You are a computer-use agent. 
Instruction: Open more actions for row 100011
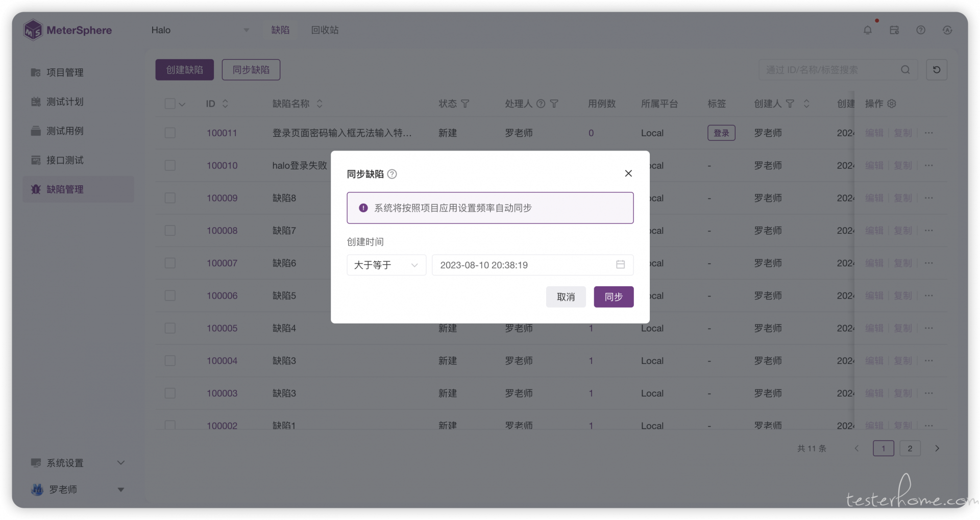pyautogui.click(x=929, y=133)
